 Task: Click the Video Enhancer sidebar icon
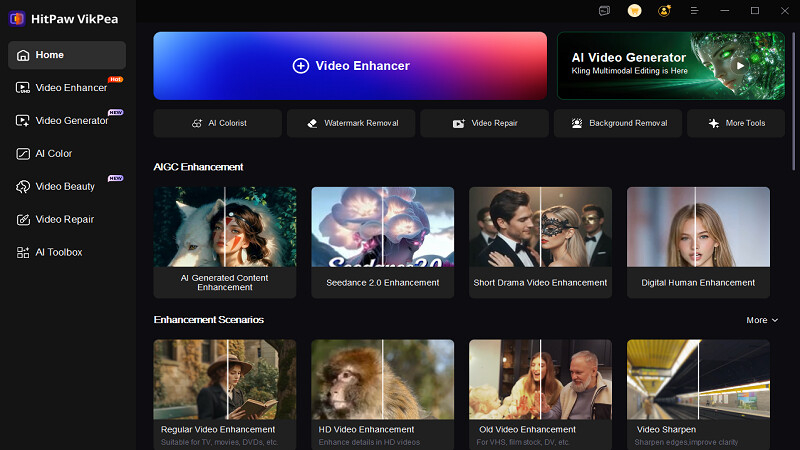click(23, 88)
